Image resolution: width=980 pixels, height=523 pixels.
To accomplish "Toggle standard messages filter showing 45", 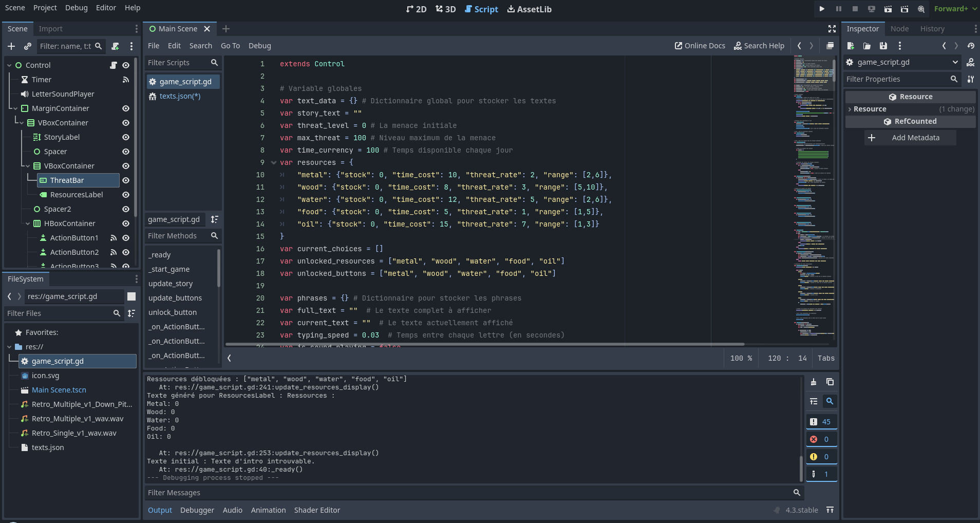I will 822,422.
